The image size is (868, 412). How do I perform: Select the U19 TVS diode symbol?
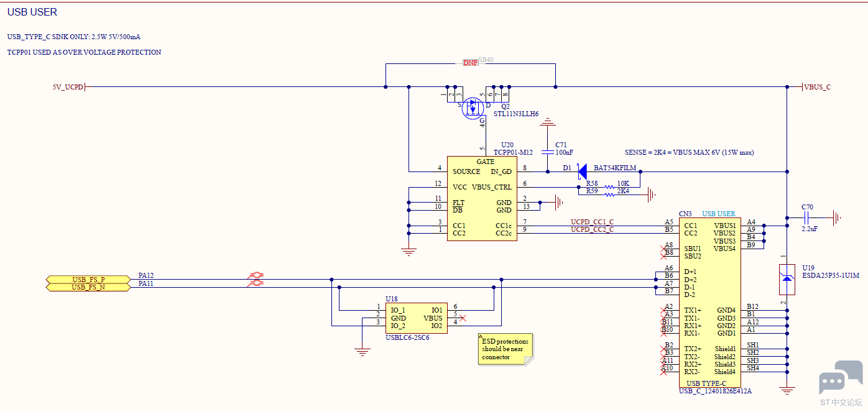pos(787,278)
